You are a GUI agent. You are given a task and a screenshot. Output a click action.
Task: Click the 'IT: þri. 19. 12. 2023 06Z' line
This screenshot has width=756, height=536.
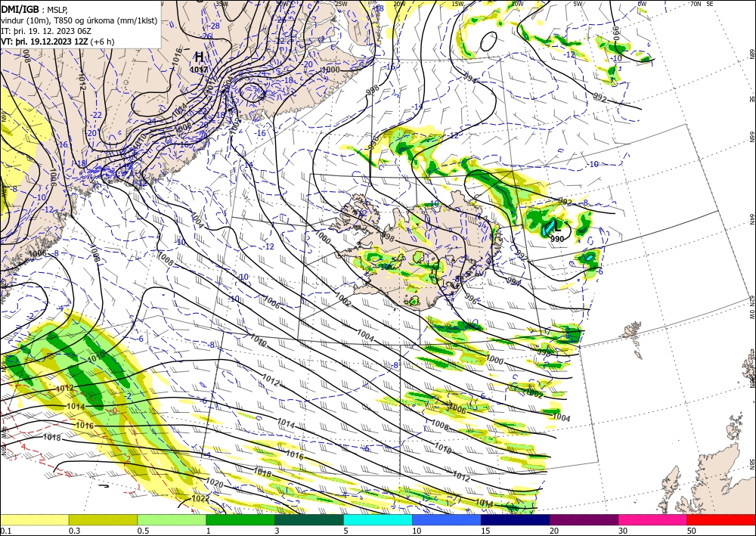(x=47, y=31)
